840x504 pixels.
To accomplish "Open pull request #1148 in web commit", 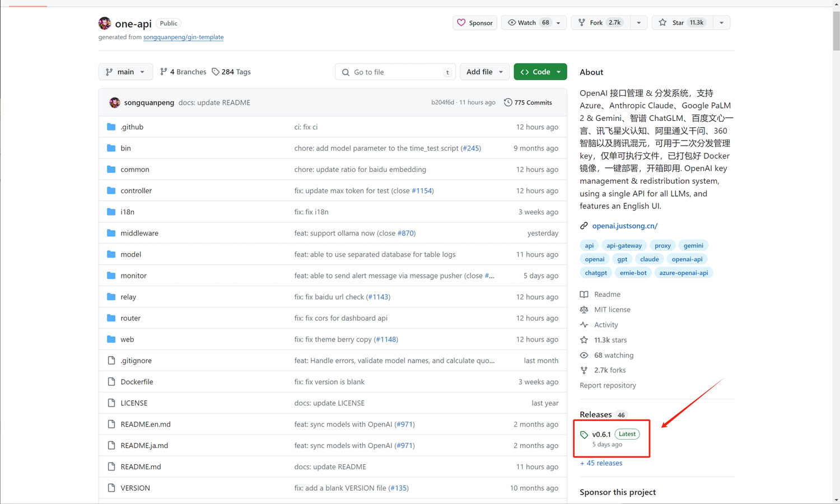I will 386,339.
